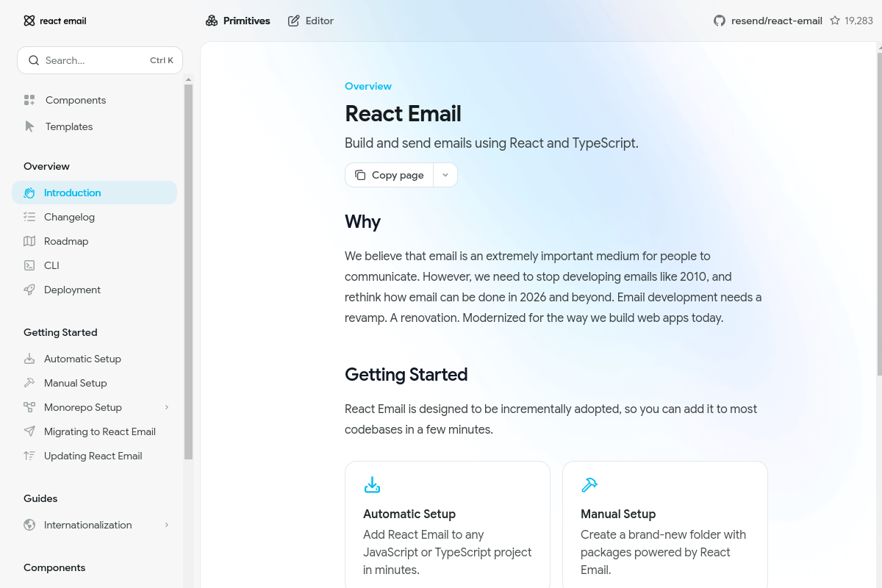Select the Introduction sidebar item
Screen dimensions: 882x588
94,193
